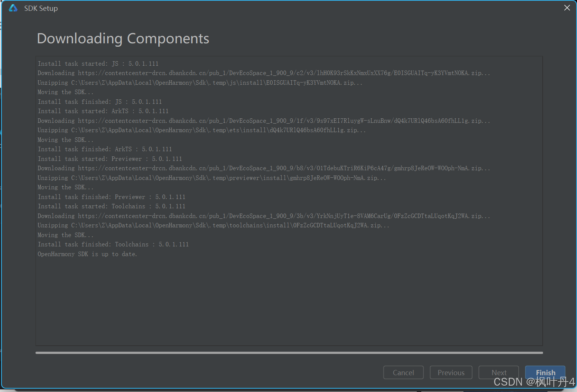Click 'Install task finished: ArkTS' log line
The height and width of the screenshot is (392, 577).
105,149
